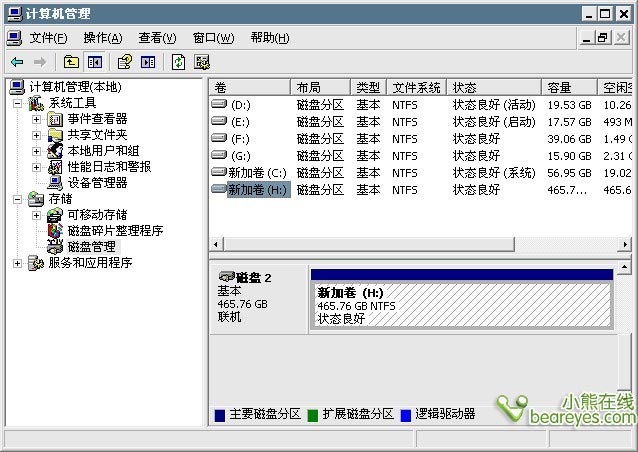Click the 状态良好 (启动) status cell

pyautogui.click(x=494, y=122)
